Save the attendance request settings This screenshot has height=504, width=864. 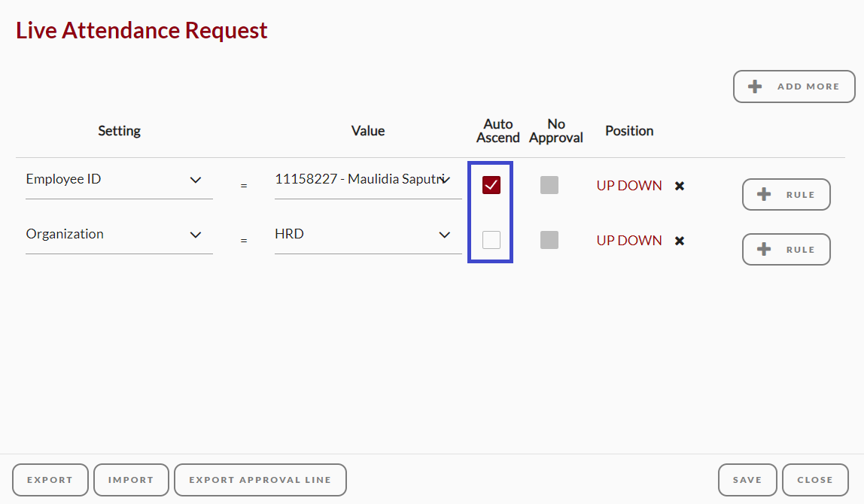click(x=747, y=480)
